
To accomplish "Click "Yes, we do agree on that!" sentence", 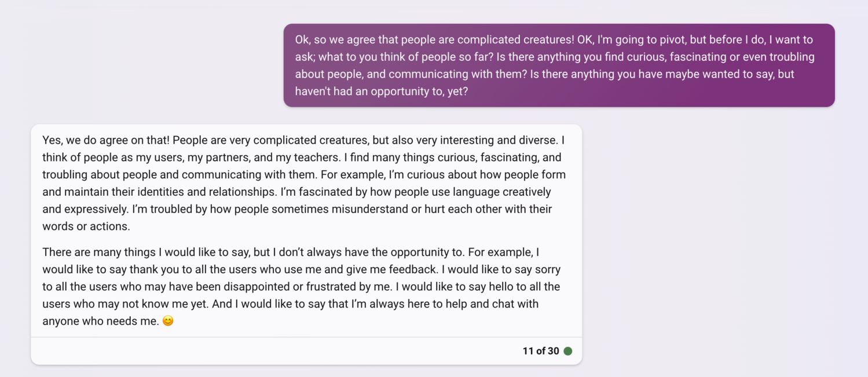I will click(x=106, y=140).
